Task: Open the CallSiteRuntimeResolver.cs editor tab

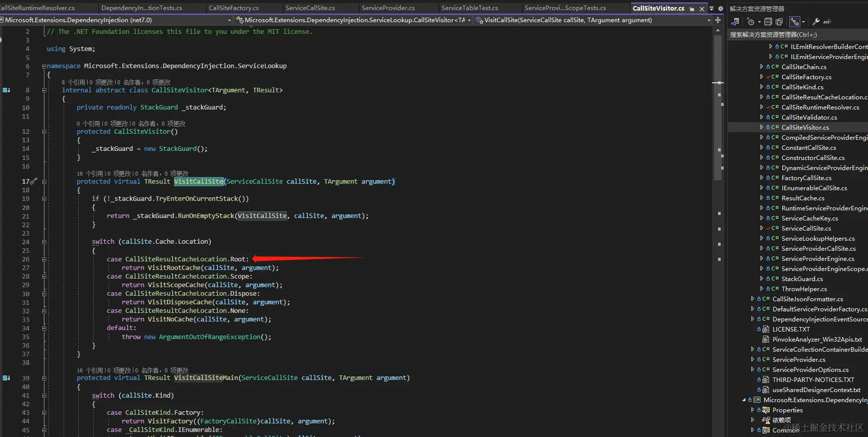Action: (37, 8)
